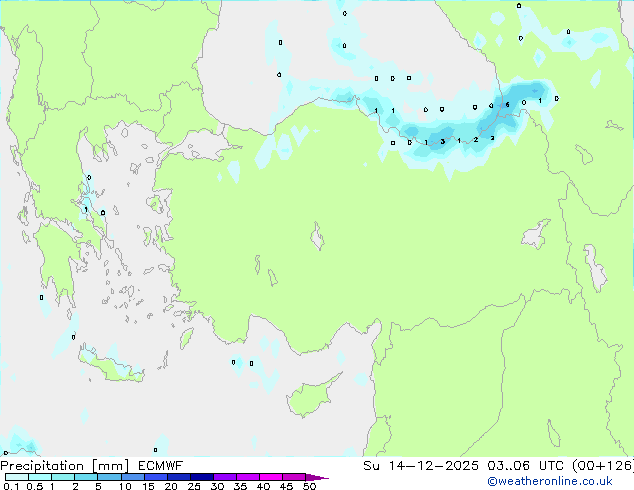The height and width of the screenshot is (490, 634).
Task: Click the '03..06 UTC' time range text
Action: (x=525, y=466)
